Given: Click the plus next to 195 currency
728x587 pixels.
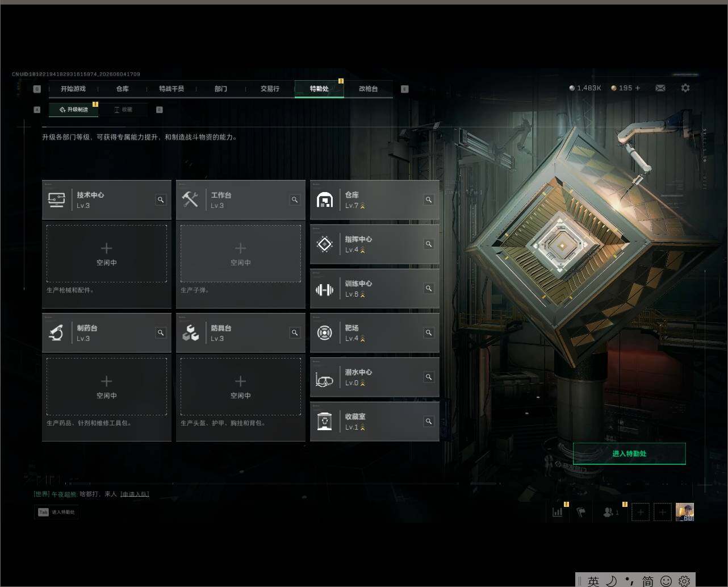Looking at the screenshot, I should (x=638, y=88).
